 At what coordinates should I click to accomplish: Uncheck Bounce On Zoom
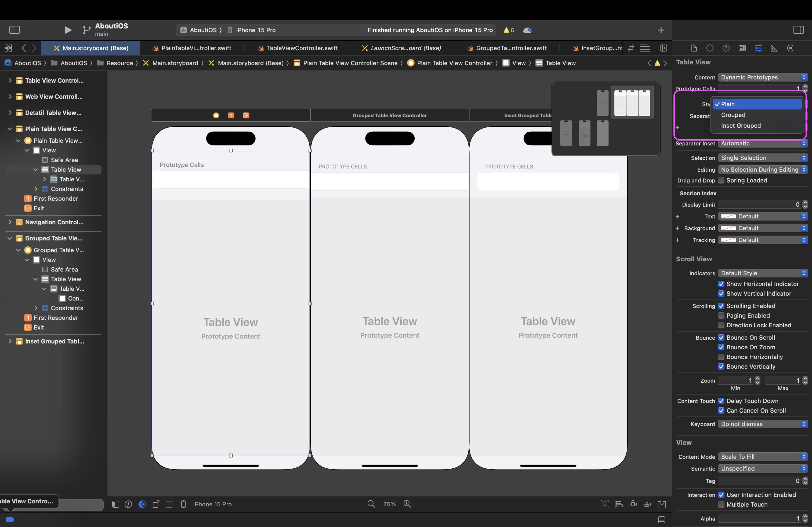721,347
